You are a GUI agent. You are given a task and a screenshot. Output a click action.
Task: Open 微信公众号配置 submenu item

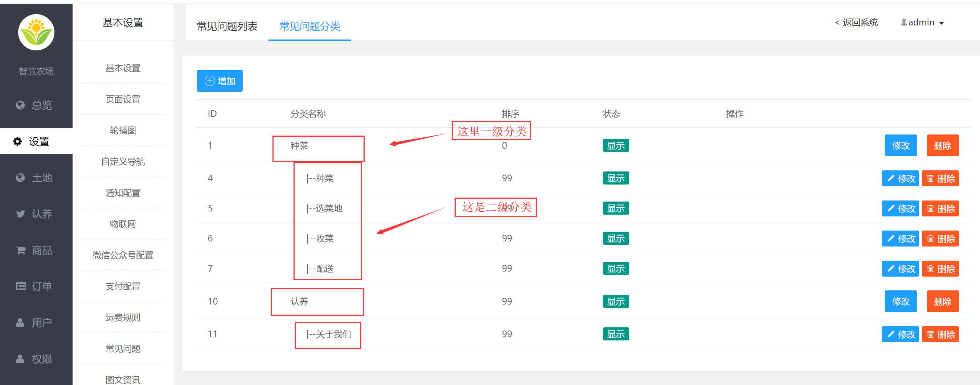[x=123, y=255]
